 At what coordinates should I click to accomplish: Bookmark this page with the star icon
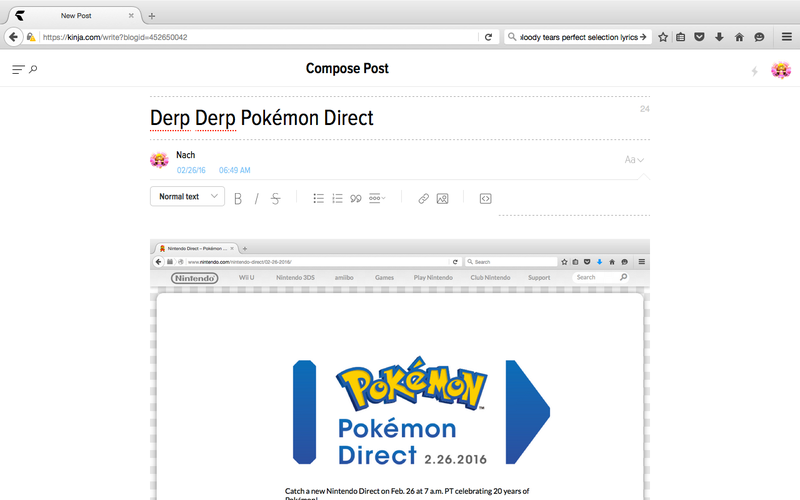663,37
